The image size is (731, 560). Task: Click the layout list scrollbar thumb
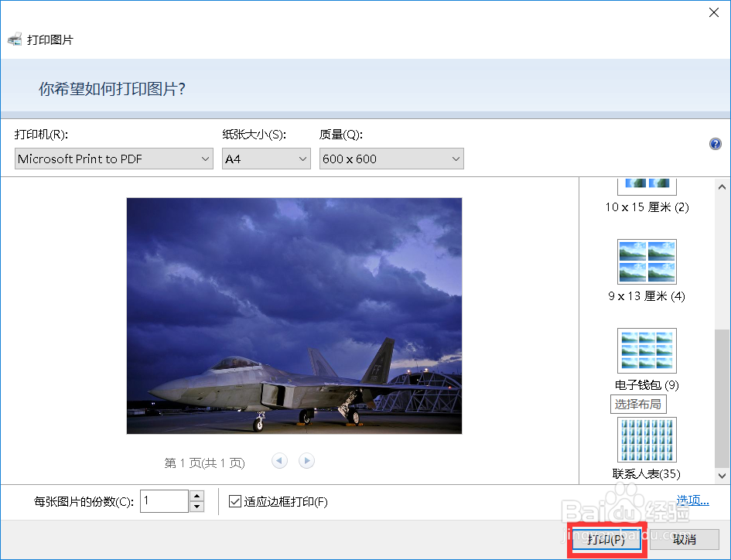click(x=722, y=398)
